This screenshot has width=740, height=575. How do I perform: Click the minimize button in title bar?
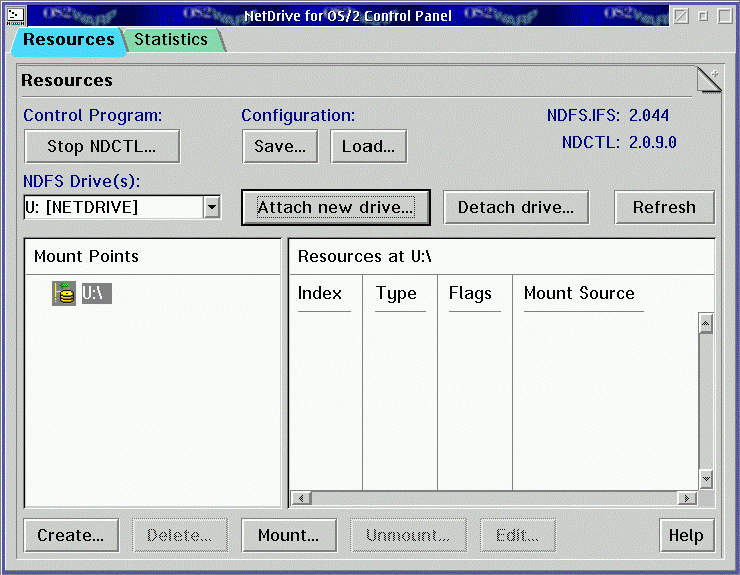pos(703,16)
